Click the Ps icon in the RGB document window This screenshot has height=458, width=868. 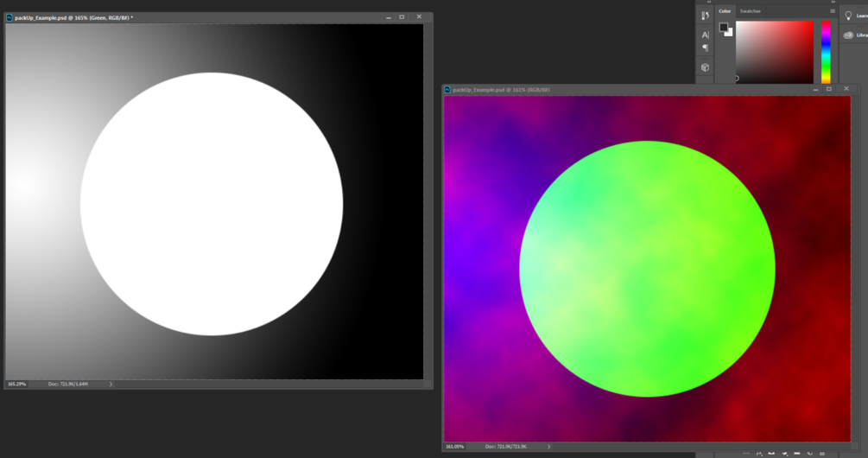(x=447, y=90)
